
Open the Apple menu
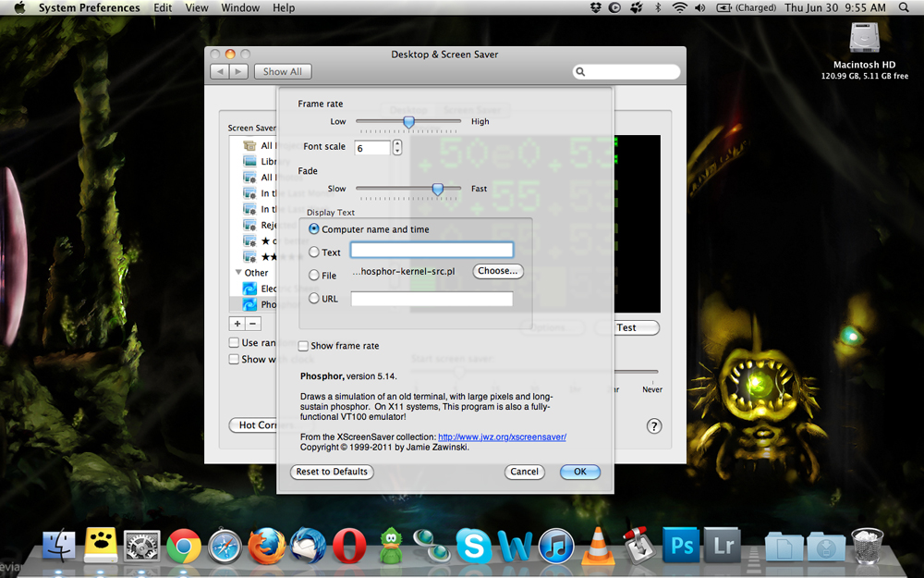[x=19, y=7]
